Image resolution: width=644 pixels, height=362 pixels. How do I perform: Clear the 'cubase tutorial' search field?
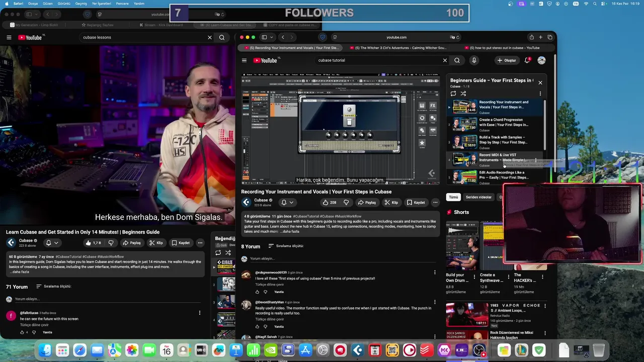pyautogui.click(x=445, y=60)
